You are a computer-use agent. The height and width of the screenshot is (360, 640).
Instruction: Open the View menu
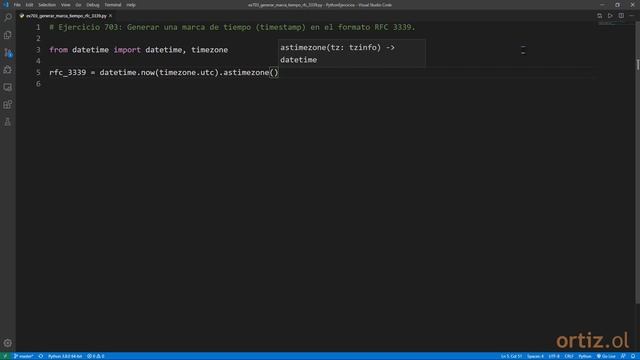click(65, 5)
